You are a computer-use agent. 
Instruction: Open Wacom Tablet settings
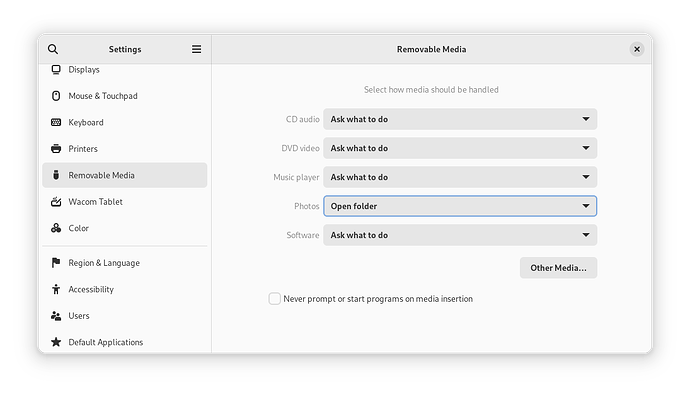(x=125, y=201)
